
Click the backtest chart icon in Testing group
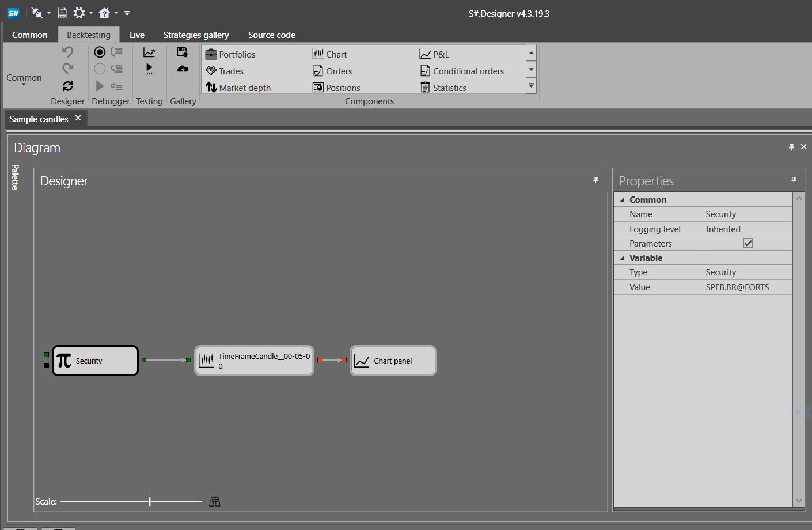pos(149,52)
